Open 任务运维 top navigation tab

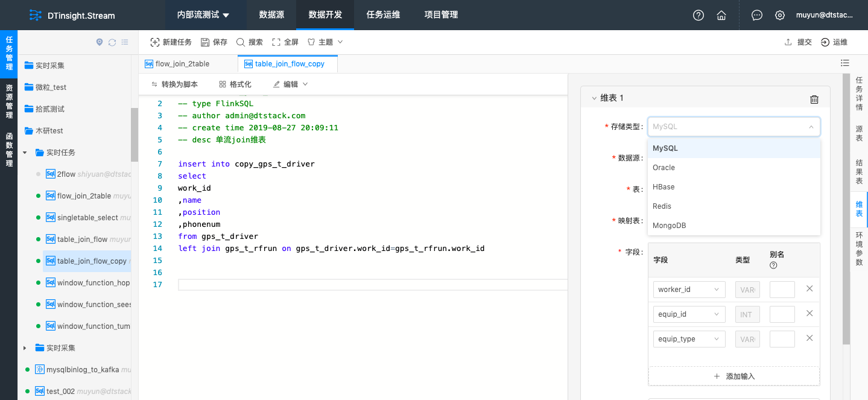[383, 15]
